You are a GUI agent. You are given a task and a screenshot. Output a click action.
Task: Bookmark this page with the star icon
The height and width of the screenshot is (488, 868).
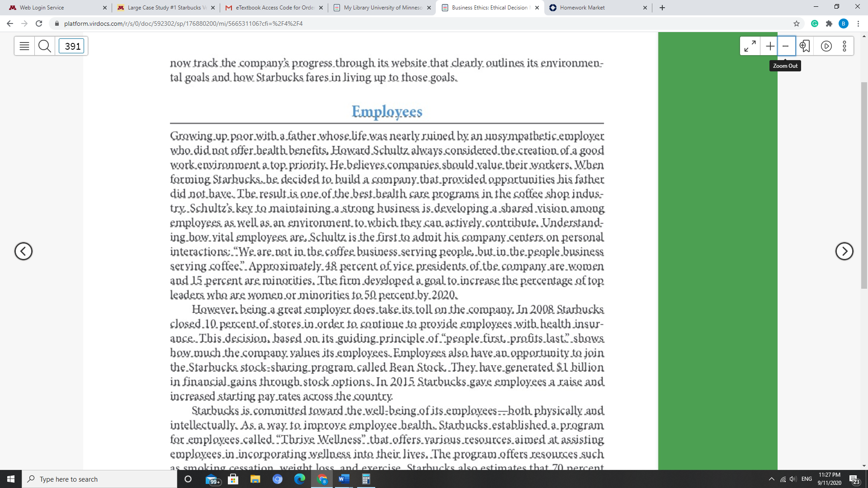[797, 23]
